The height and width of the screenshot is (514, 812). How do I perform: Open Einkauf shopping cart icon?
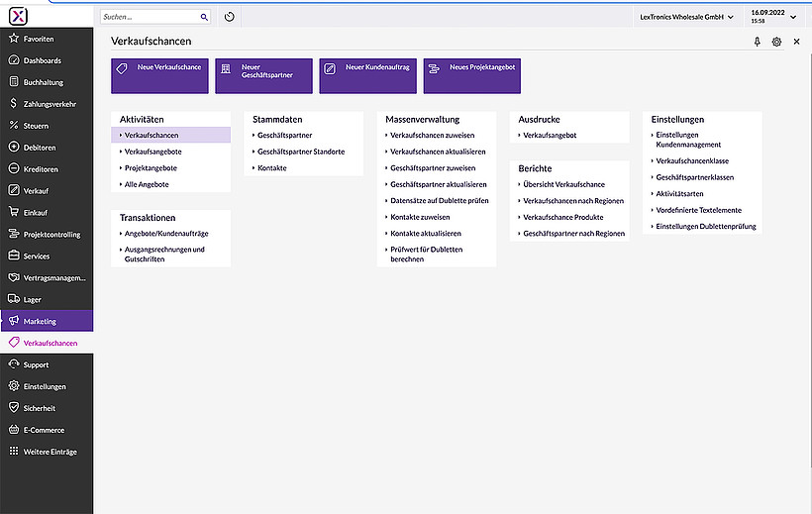tap(14, 212)
